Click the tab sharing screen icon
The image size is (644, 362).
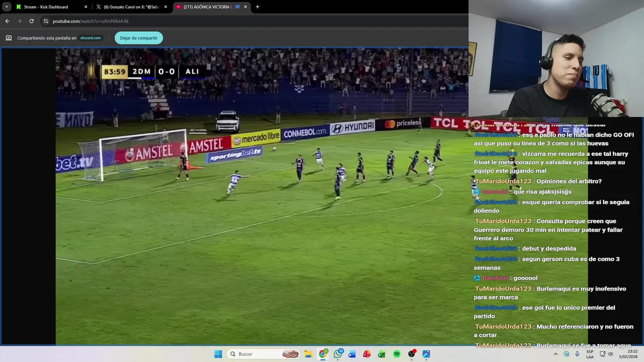[9, 38]
